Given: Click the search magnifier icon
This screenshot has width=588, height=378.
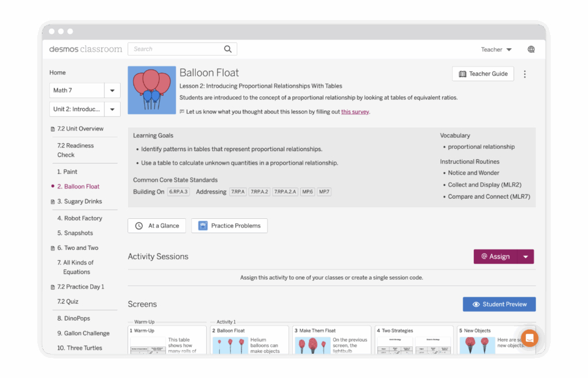Looking at the screenshot, I should pyautogui.click(x=227, y=49).
